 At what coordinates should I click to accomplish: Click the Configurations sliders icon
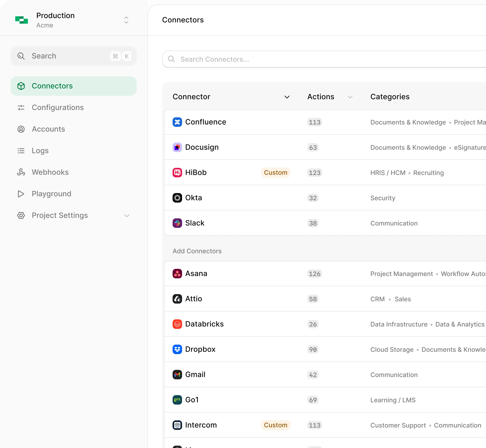[21, 108]
